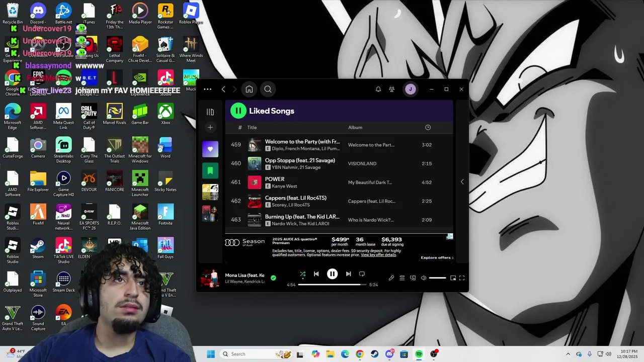Open Spotify friend activity icon
Image resolution: width=644 pixels, height=362 pixels.
point(391,89)
